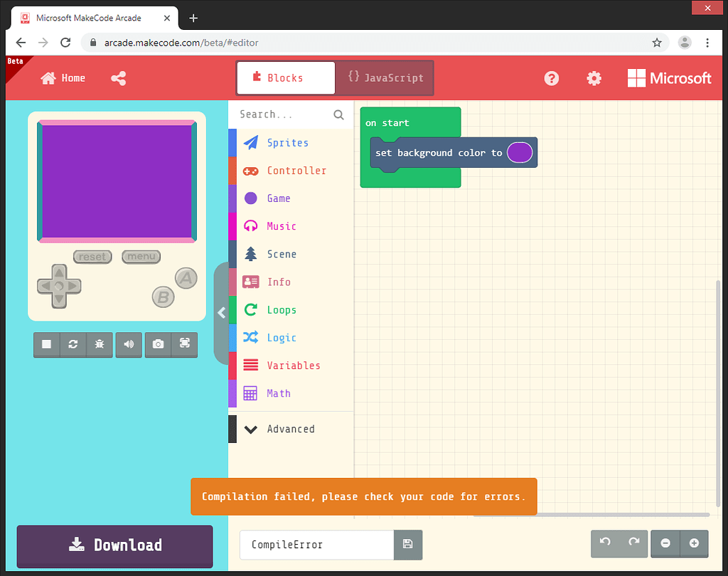Open the Chrome three-dot menu
The image size is (728, 576).
(707, 43)
